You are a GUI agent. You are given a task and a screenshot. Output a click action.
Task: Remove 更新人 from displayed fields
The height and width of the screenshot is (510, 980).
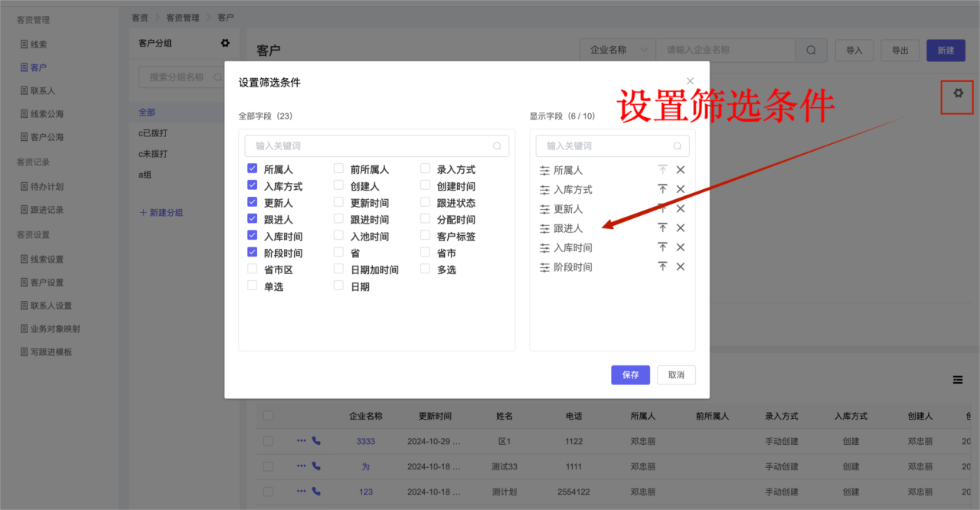tap(681, 208)
